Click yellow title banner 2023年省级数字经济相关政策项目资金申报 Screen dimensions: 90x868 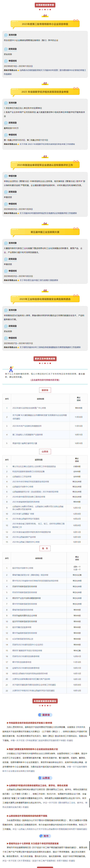(45, 92)
